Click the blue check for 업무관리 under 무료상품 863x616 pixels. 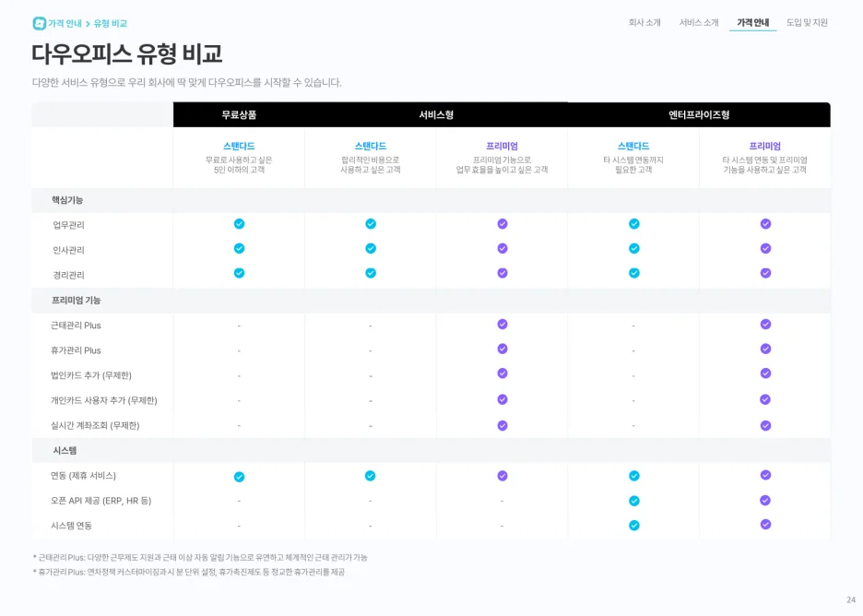[x=240, y=223]
